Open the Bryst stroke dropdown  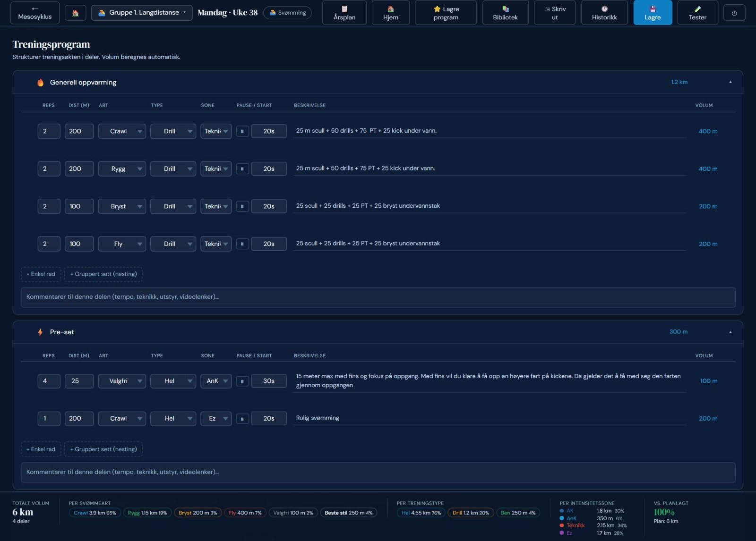click(x=122, y=206)
